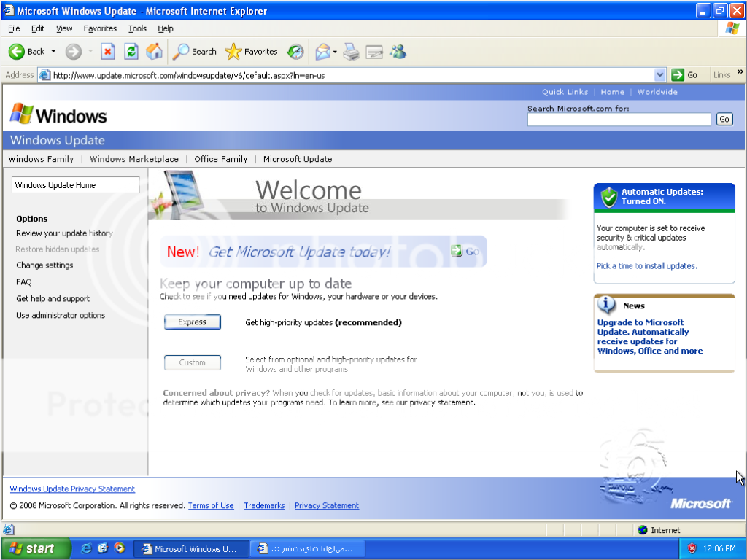This screenshot has height=560, width=747.
Task: Click Pick a time to install updates
Action: coord(646,265)
